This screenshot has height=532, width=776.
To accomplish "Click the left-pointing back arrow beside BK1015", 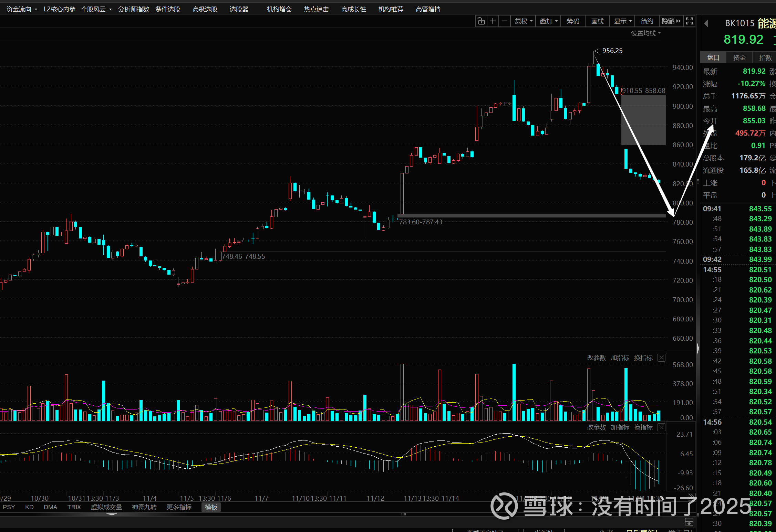I will point(706,23).
